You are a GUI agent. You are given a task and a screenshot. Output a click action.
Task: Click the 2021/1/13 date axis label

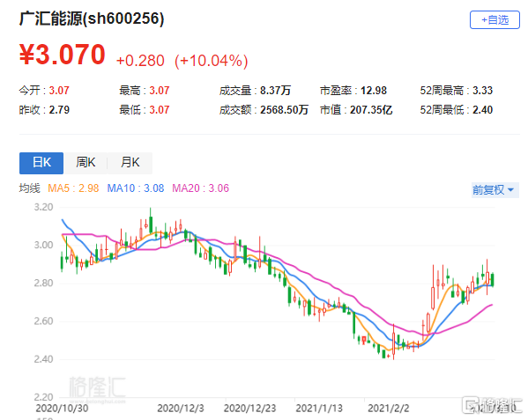click(x=319, y=409)
